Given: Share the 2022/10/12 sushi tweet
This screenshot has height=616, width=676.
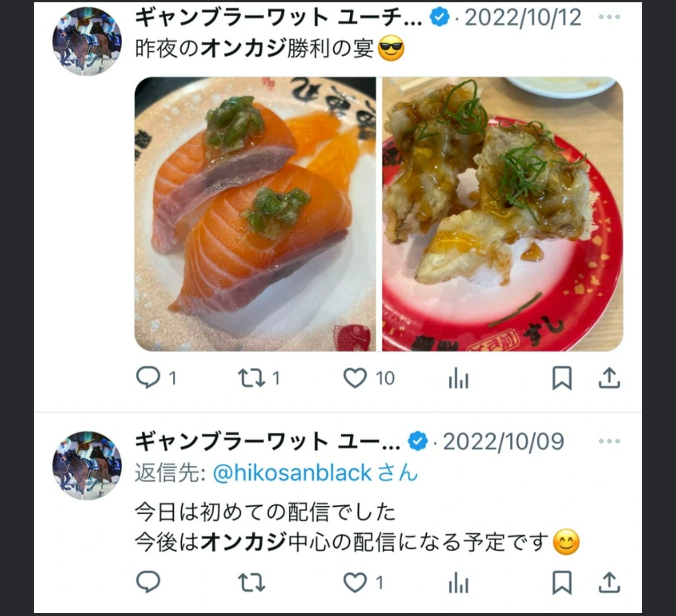Looking at the screenshot, I should (609, 378).
